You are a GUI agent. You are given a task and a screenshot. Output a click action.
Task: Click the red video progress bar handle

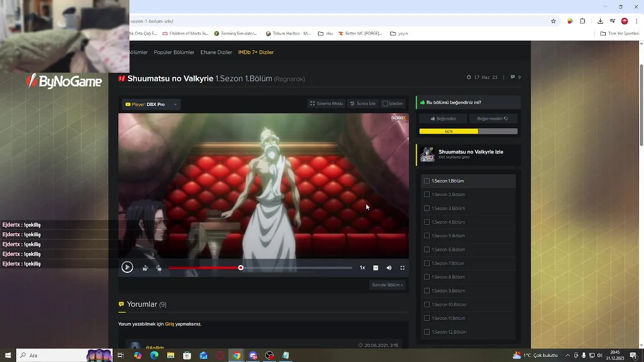pyautogui.click(x=240, y=268)
